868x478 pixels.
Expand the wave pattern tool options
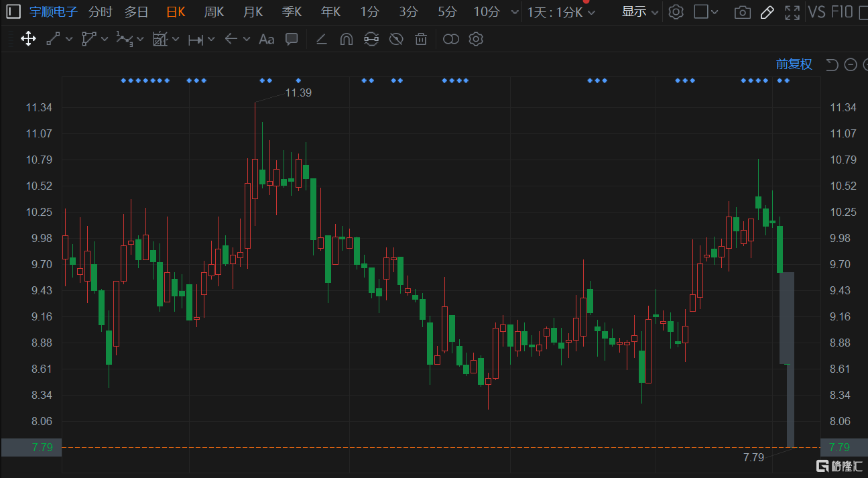click(139, 39)
